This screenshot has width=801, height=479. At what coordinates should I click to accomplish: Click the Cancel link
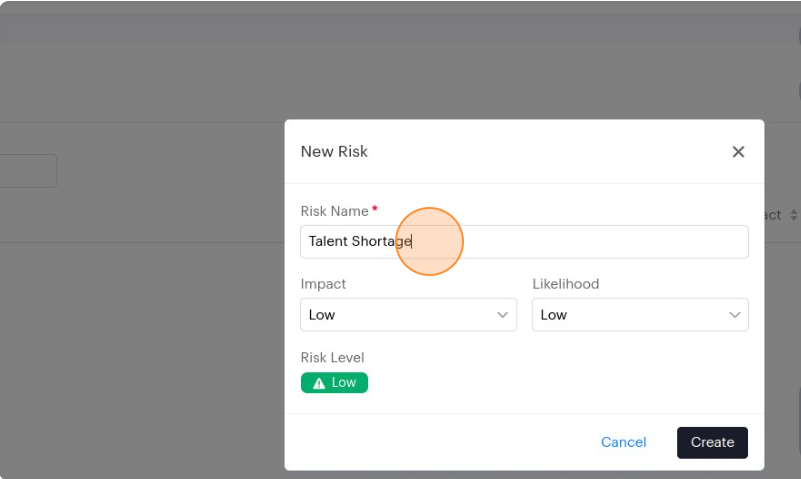tap(623, 442)
